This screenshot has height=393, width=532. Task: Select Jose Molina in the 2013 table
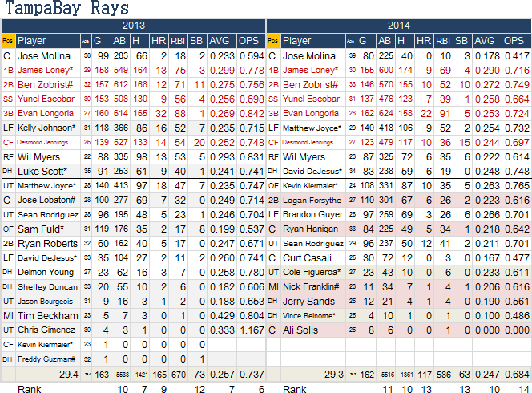[44, 55]
